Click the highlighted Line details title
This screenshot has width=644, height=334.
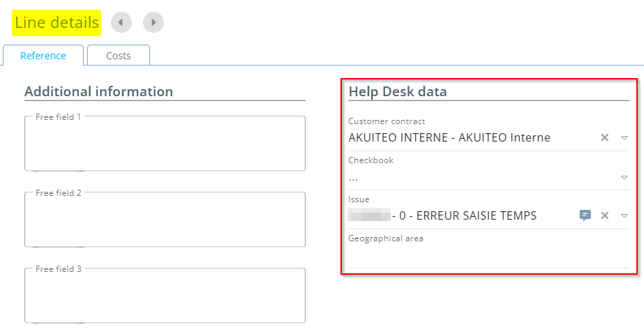(x=57, y=23)
